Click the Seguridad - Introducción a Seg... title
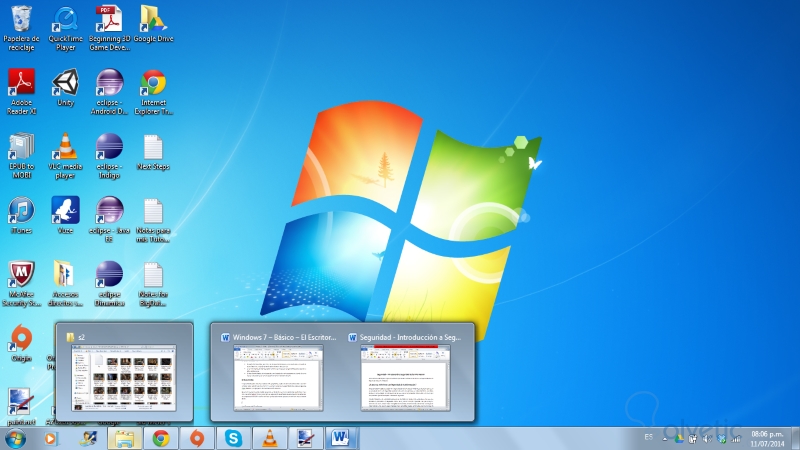 [410, 337]
